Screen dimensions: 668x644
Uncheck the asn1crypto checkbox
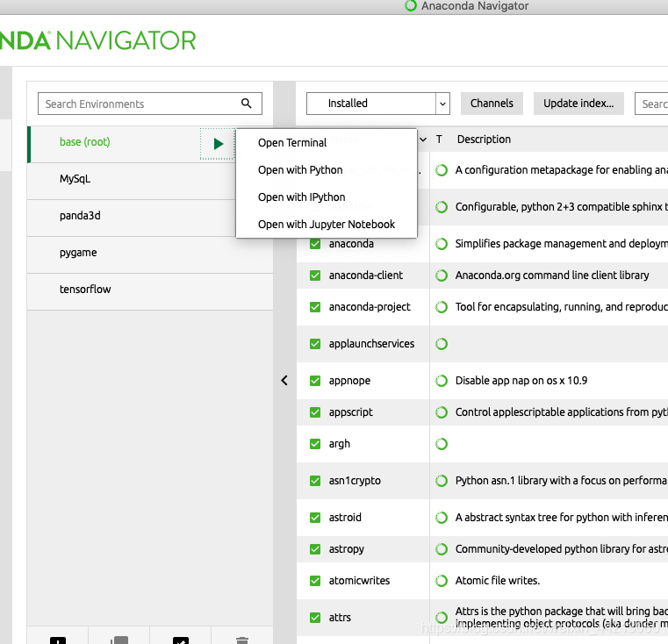pyautogui.click(x=315, y=481)
